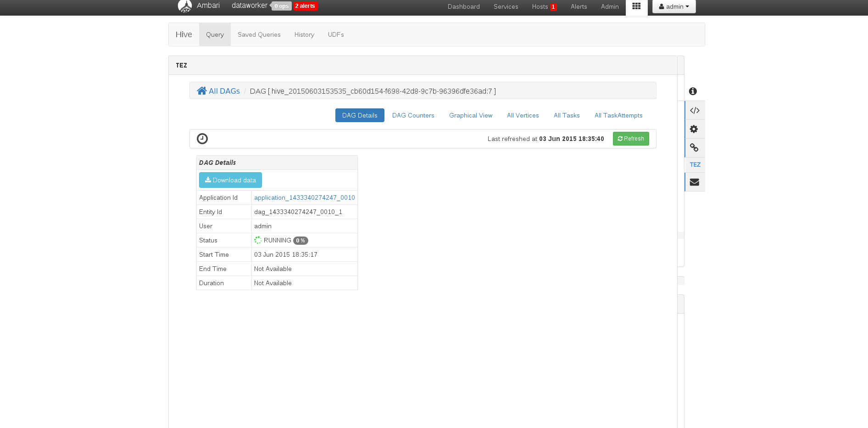Open Hosts in top navigation
Screen dimensions: 868x428
coord(540,6)
